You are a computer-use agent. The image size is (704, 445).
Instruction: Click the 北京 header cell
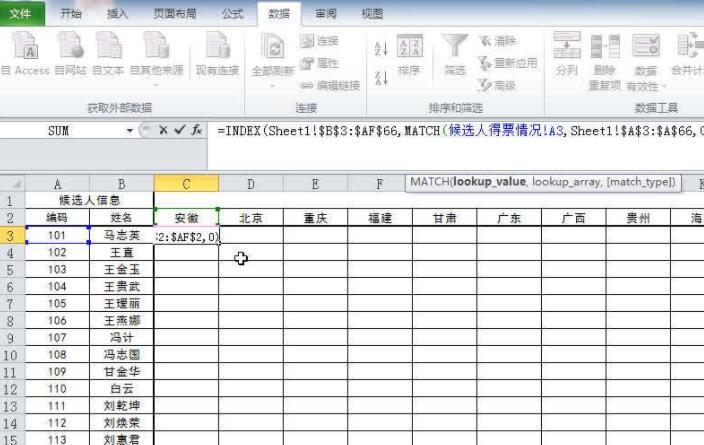[251, 218]
